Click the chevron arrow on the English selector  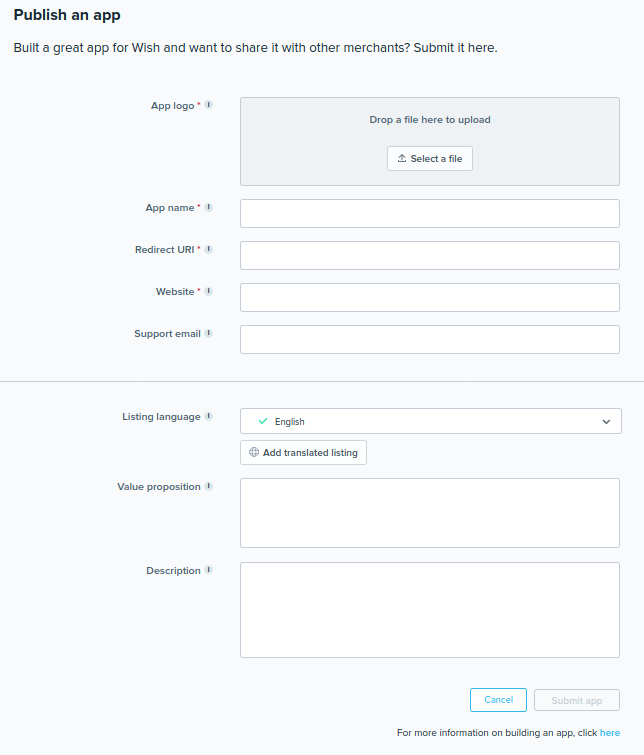606,422
